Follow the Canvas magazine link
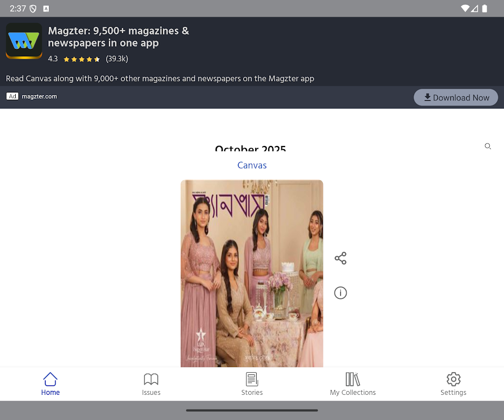Viewport: 504px width, 420px height. [x=252, y=165]
